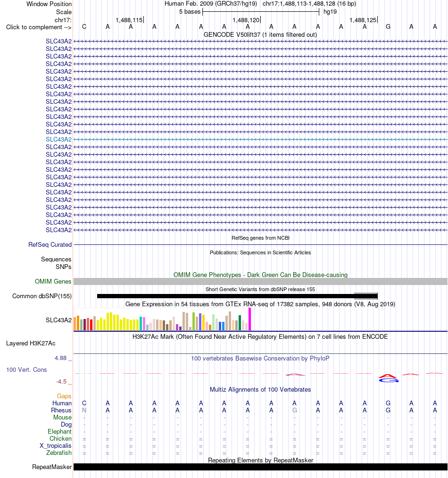Click the magenta bar in GTEx chart
The height and width of the screenshot is (478, 448).
(249, 319)
